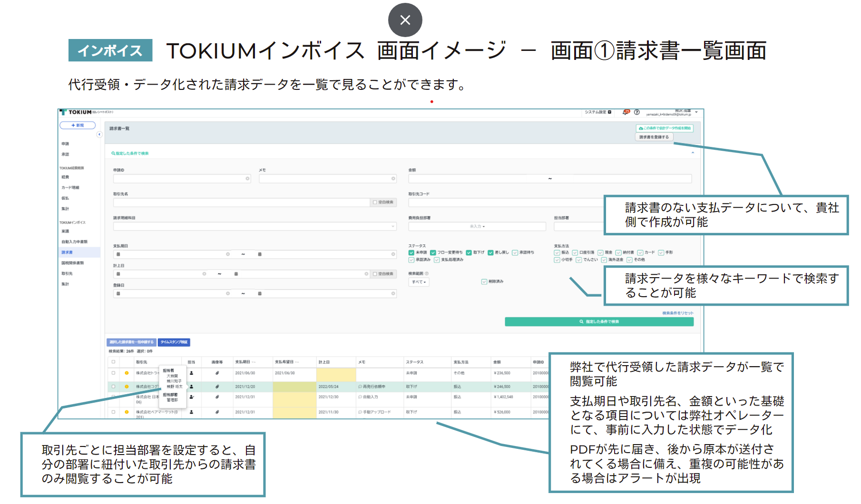861x504 pixels.
Task: Close the image overlay with the X button
Action: [405, 20]
